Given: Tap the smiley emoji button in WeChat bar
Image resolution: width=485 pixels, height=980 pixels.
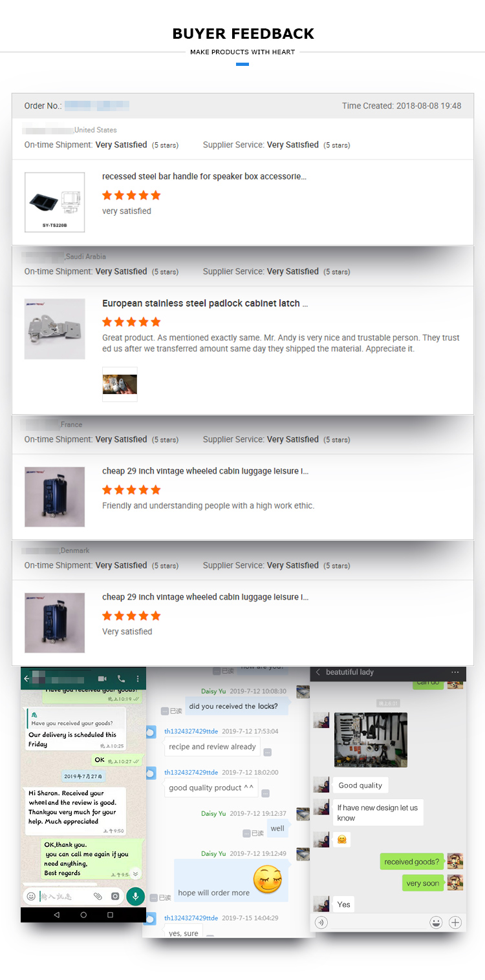Looking at the screenshot, I should pos(436,923).
